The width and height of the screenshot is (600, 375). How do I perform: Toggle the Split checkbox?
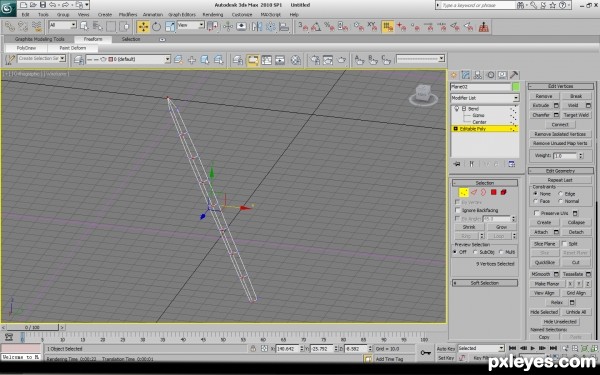(x=564, y=244)
